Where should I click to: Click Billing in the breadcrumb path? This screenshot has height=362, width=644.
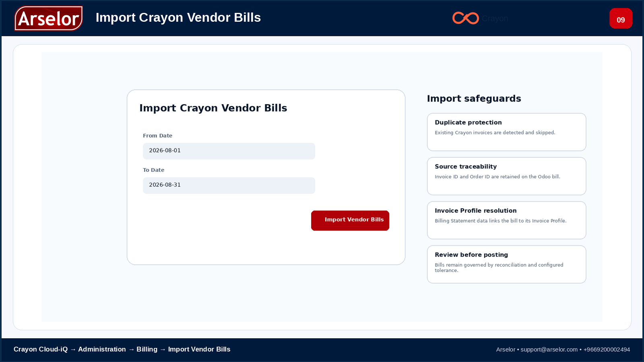pos(147,349)
